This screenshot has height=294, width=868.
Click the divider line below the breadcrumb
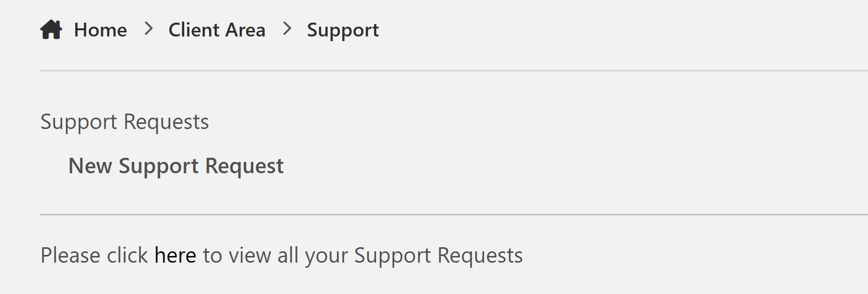454,70
